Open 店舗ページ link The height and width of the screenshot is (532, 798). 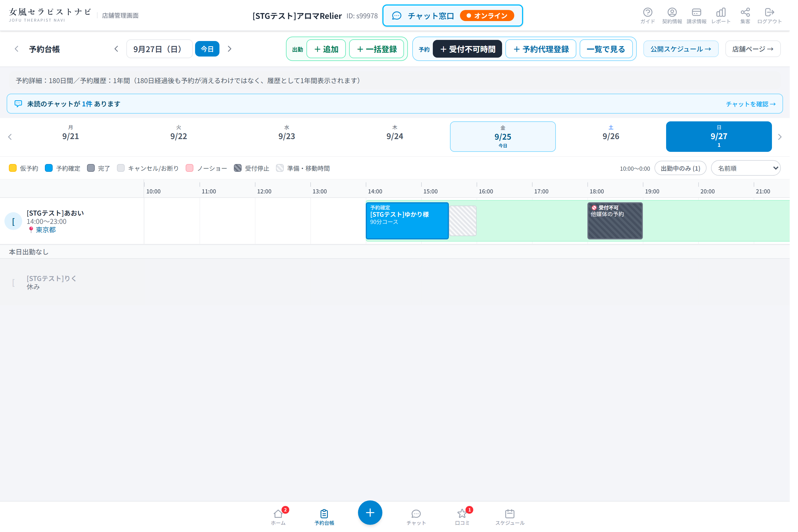(x=761, y=50)
